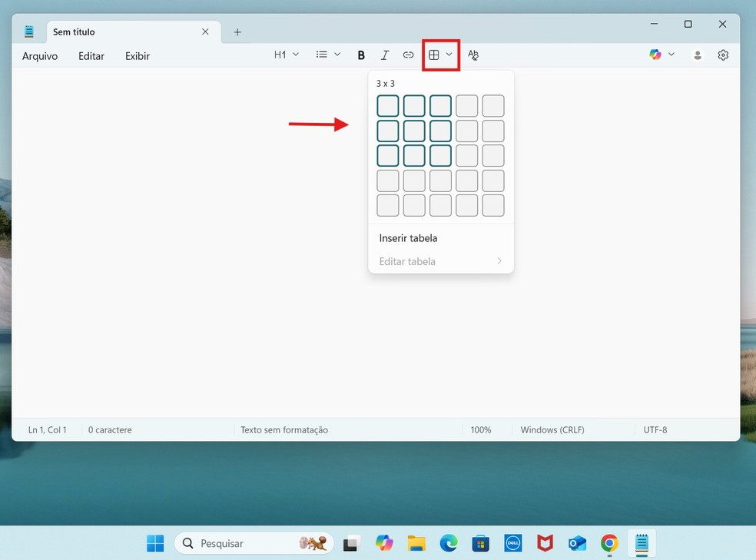Image resolution: width=756 pixels, height=560 pixels.
Task: Pick the bottom-left 1x5 grid cell
Action: point(388,205)
